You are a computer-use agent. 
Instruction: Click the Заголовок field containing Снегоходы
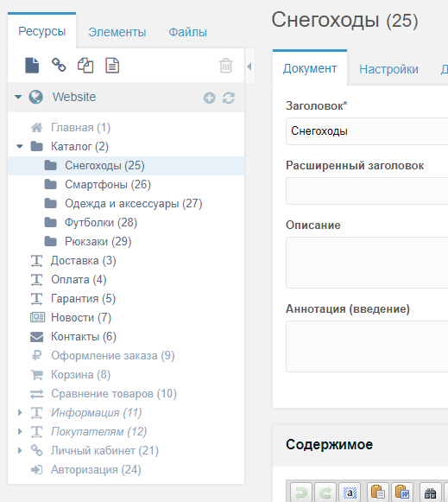[x=367, y=131]
